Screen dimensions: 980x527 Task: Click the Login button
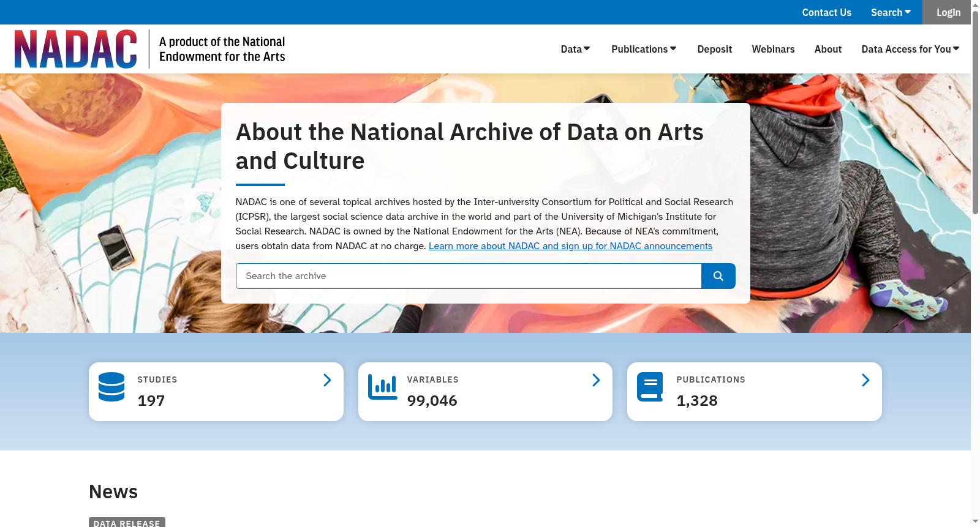pos(948,12)
